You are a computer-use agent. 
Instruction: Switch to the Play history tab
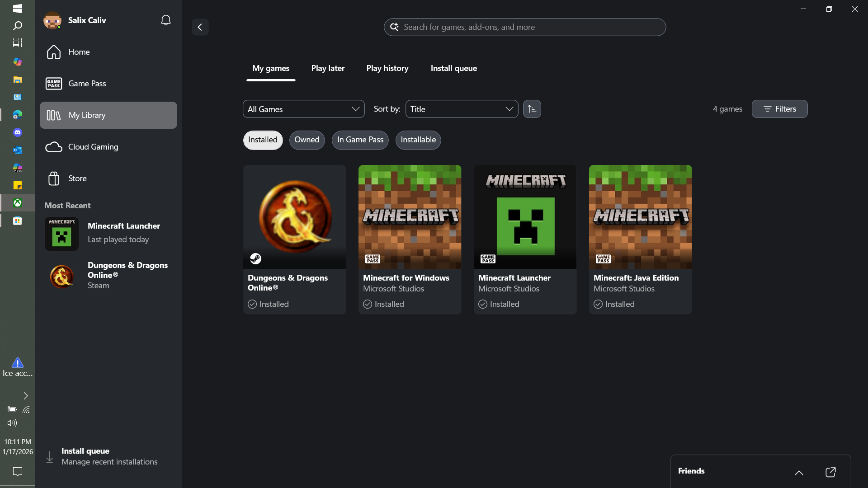387,68
